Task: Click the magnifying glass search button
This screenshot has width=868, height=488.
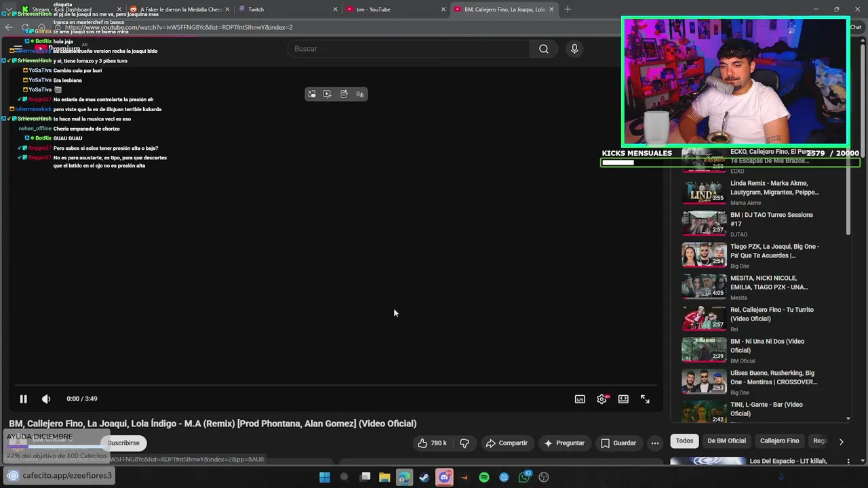Action: [544, 49]
